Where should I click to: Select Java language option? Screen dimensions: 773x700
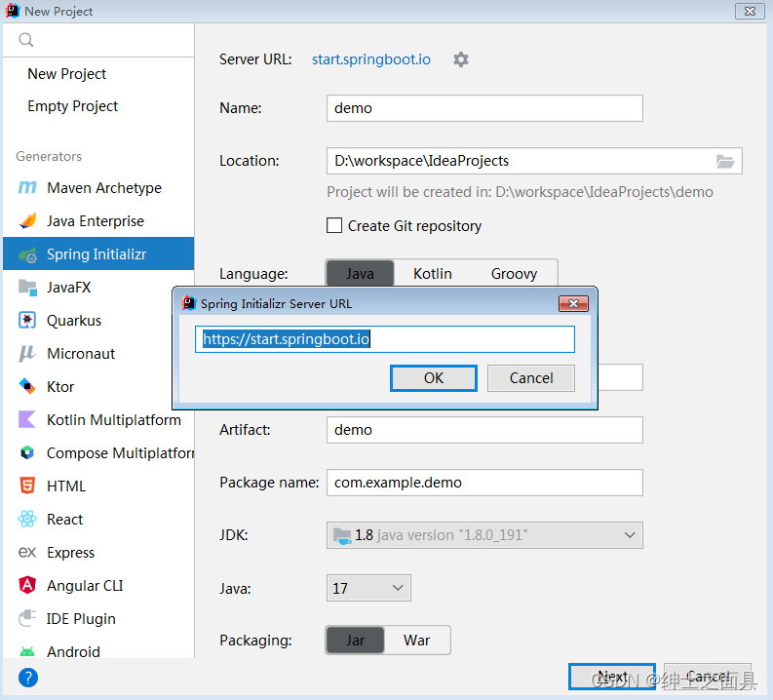point(360,274)
